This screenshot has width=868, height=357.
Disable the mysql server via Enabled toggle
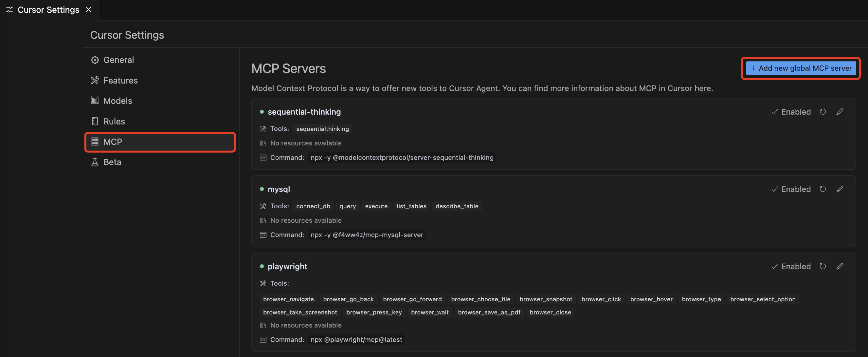pyautogui.click(x=791, y=189)
